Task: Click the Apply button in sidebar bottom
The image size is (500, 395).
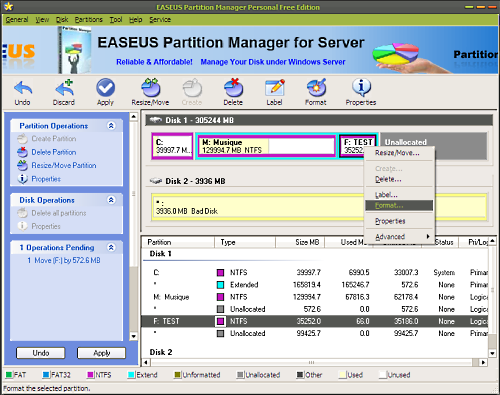Action: [x=101, y=353]
